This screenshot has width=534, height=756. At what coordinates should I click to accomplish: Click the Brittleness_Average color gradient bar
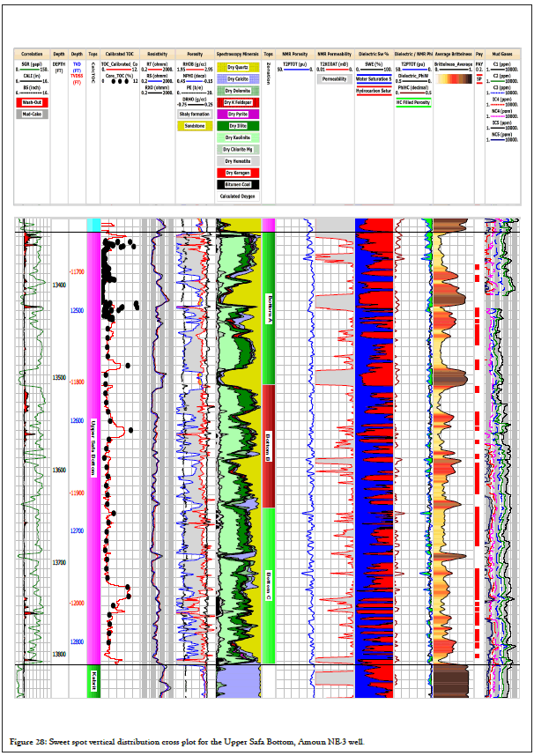(454, 78)
